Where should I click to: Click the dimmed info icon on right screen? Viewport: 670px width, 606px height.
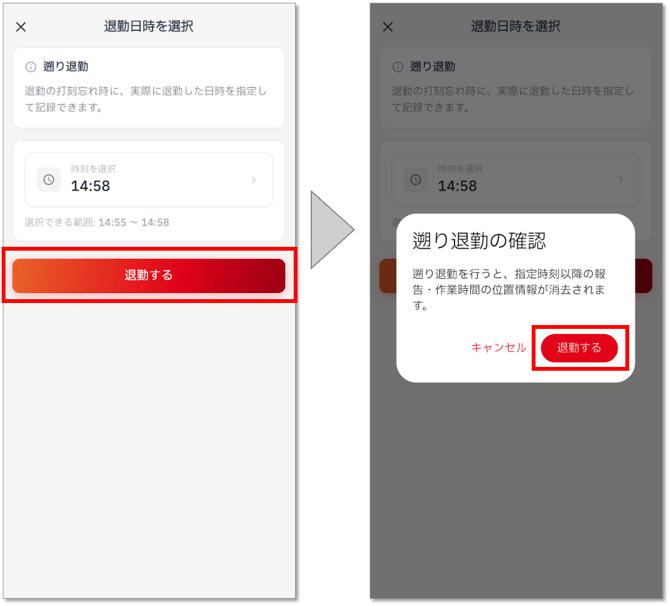(398, 67)
